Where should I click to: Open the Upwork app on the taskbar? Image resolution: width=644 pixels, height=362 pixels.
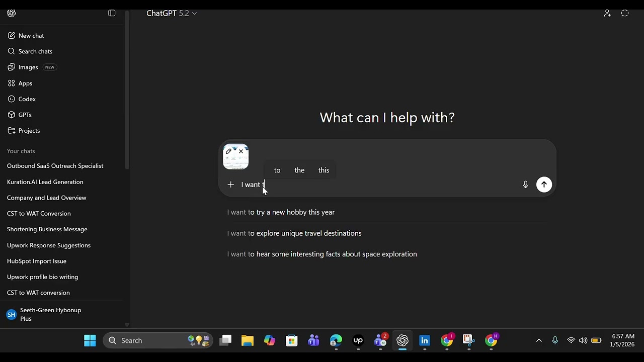click(x=358, y=341)
